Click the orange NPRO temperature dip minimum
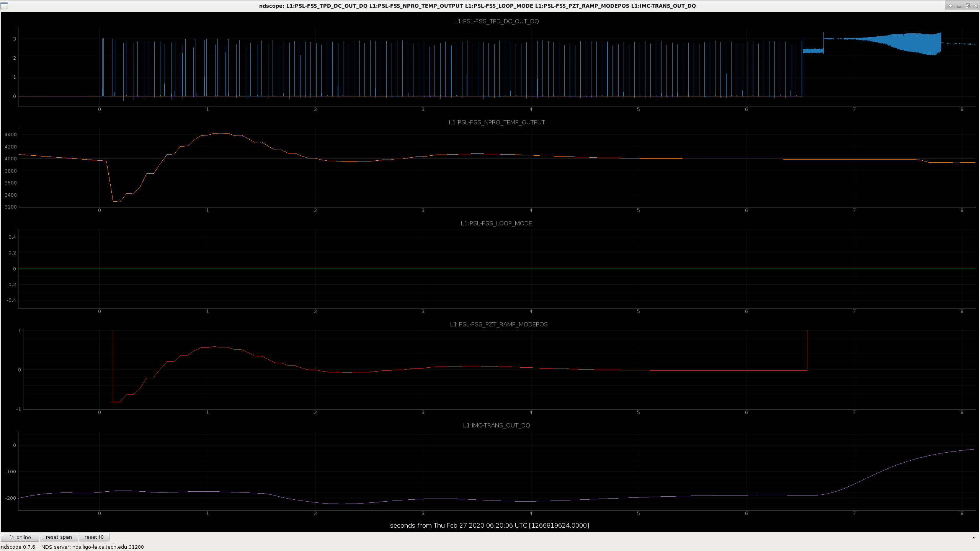 coord(116,201)
